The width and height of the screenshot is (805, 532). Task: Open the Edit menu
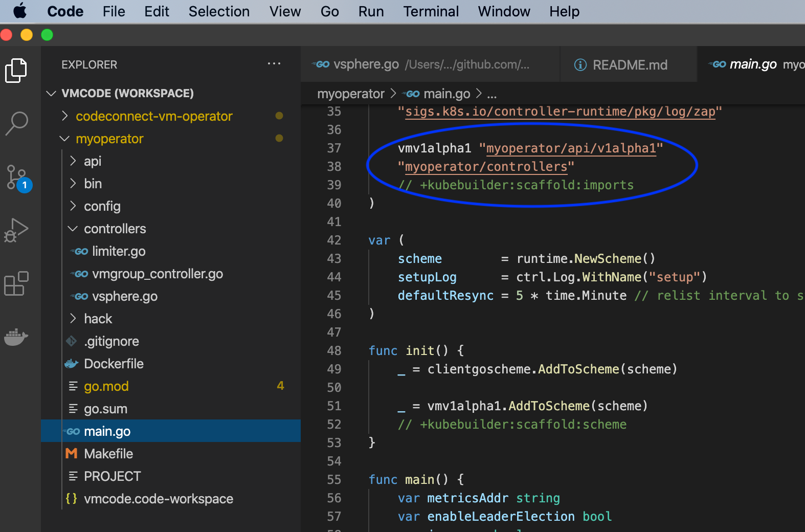coord(156,11)
